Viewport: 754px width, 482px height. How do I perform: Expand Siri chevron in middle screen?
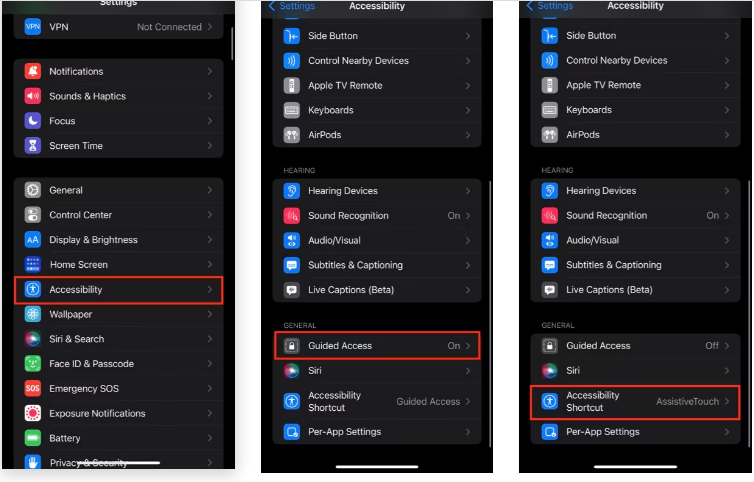click(468, 370)
